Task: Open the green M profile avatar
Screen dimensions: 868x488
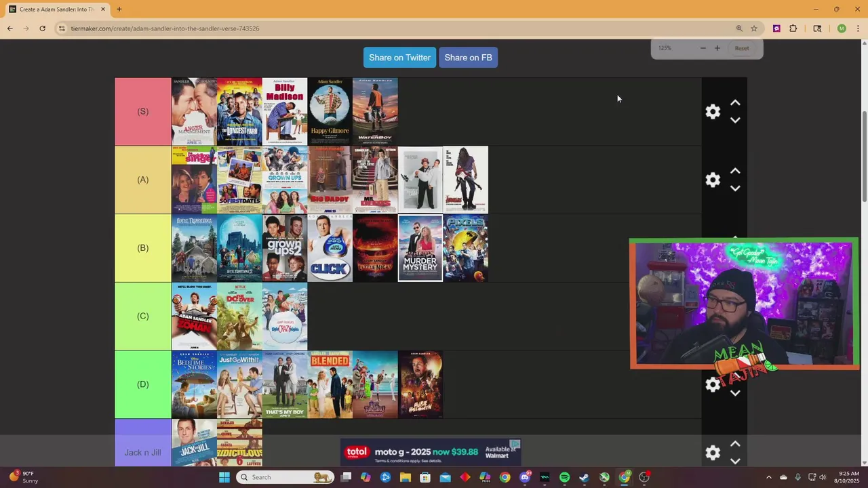Action: (842, 28)
